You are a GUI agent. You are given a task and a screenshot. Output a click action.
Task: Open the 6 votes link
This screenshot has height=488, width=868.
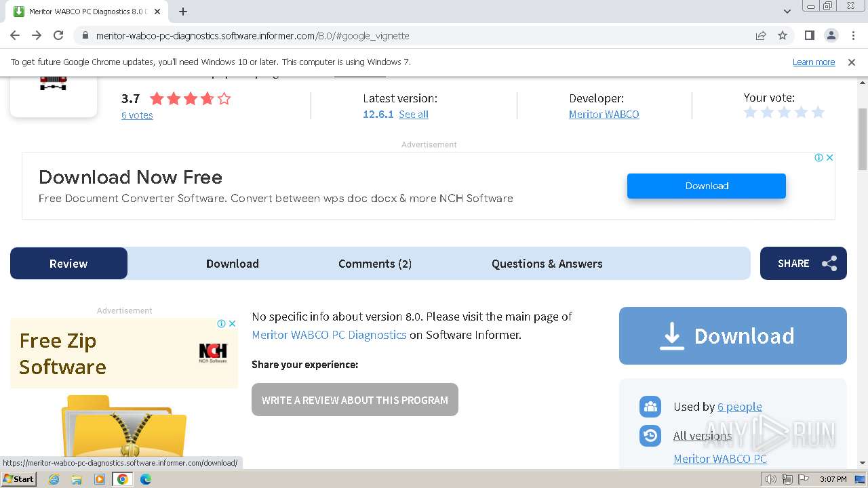point(137,115)
